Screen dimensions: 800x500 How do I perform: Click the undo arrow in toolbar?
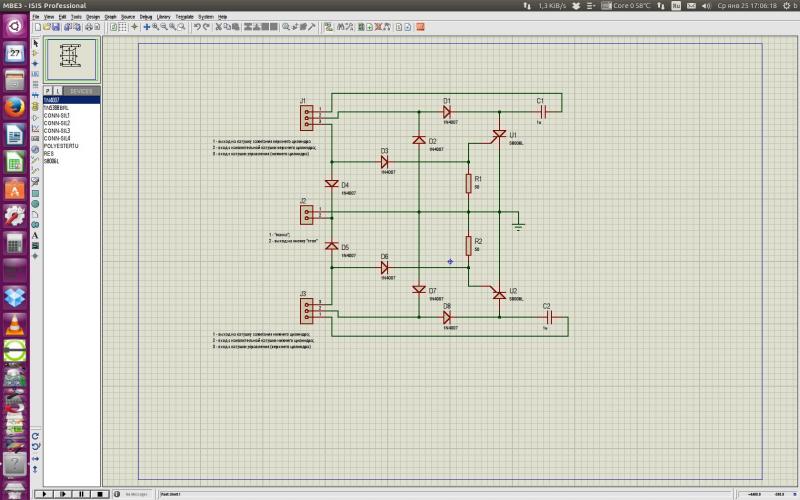tap(197, 27)
